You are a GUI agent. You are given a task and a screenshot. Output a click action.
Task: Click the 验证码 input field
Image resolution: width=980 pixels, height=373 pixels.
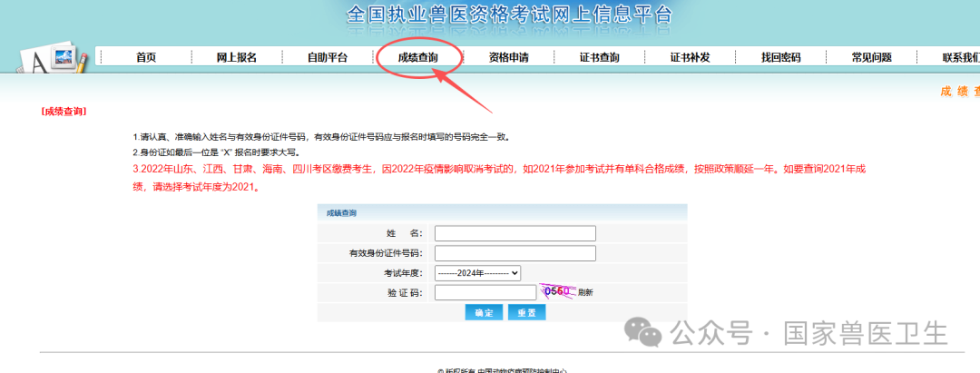[485, 292]
